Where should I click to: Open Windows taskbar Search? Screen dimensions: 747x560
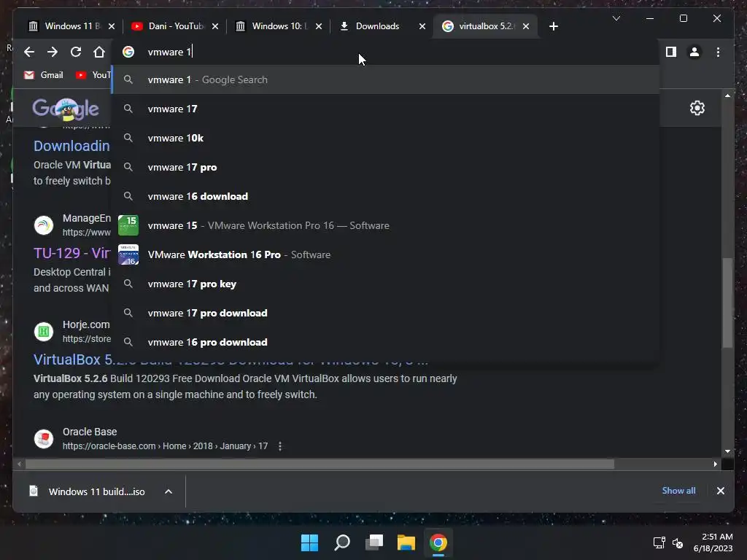point(342,542)
